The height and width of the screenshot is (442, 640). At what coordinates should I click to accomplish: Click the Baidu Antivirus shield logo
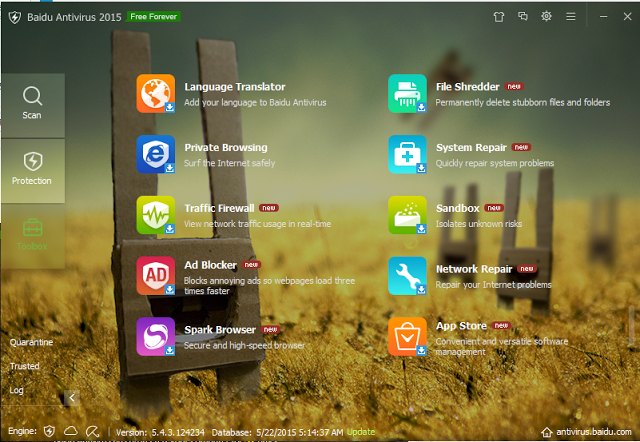[15, 17]
